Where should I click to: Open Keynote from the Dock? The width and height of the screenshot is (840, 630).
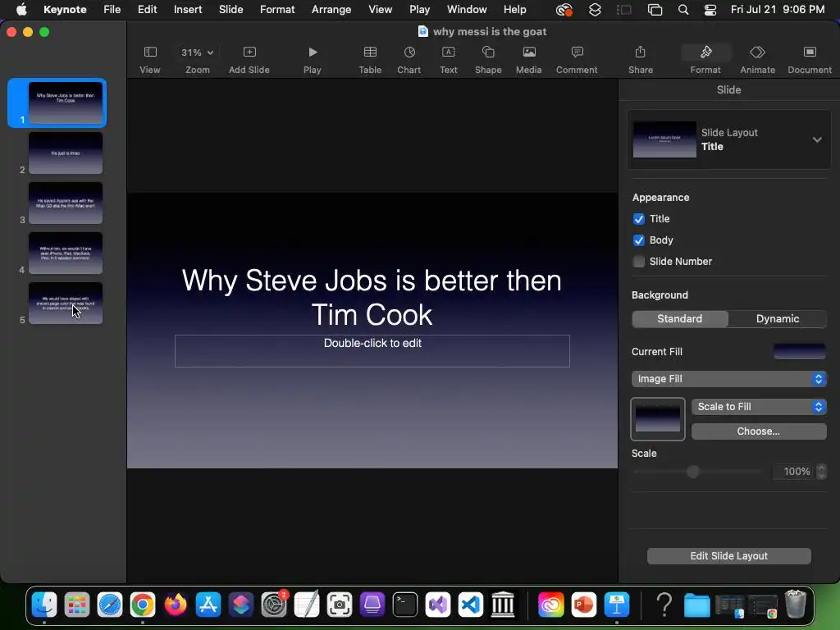point(617,605)
